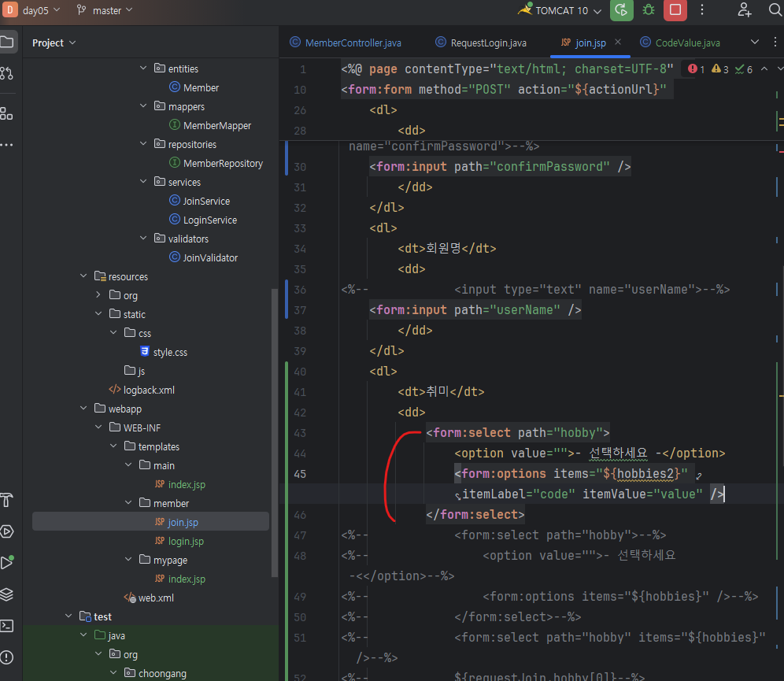
Task: Switch to the RequestLogin.java tab
Action: coord(481,43)
